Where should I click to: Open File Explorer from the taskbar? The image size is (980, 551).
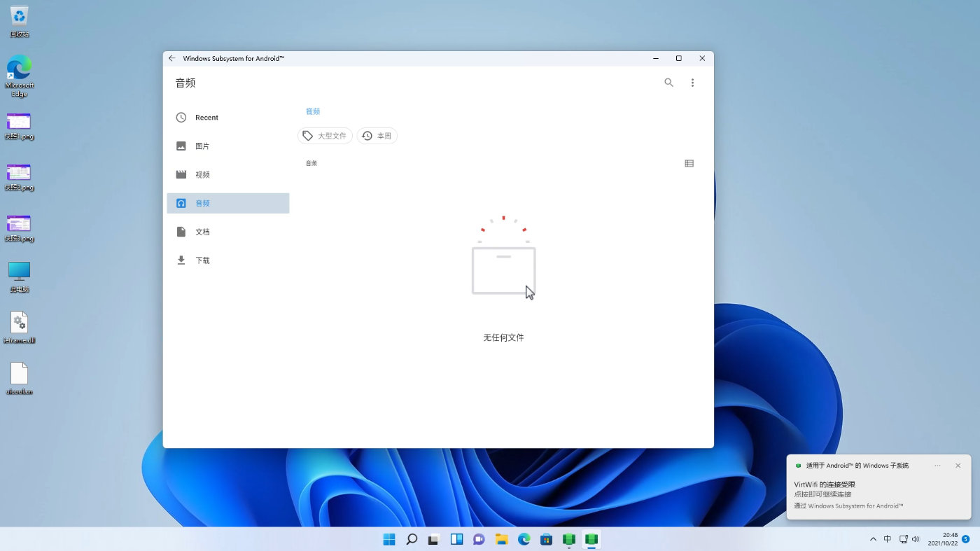pos(501,539)
